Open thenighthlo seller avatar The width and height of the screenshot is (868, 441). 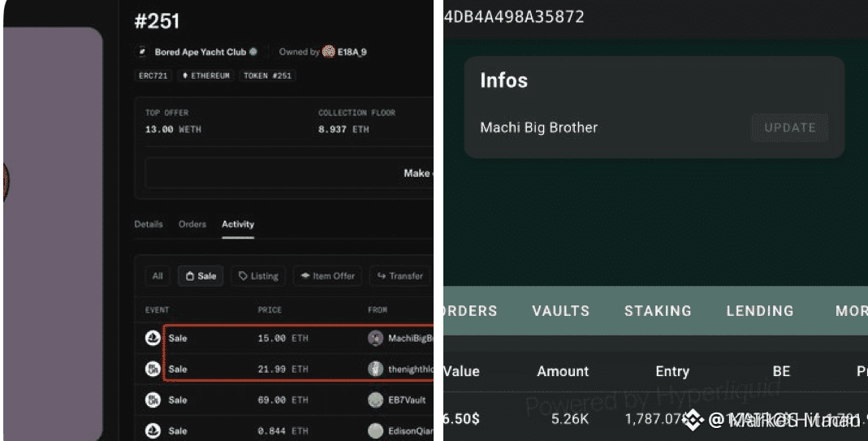coord(375,369)
